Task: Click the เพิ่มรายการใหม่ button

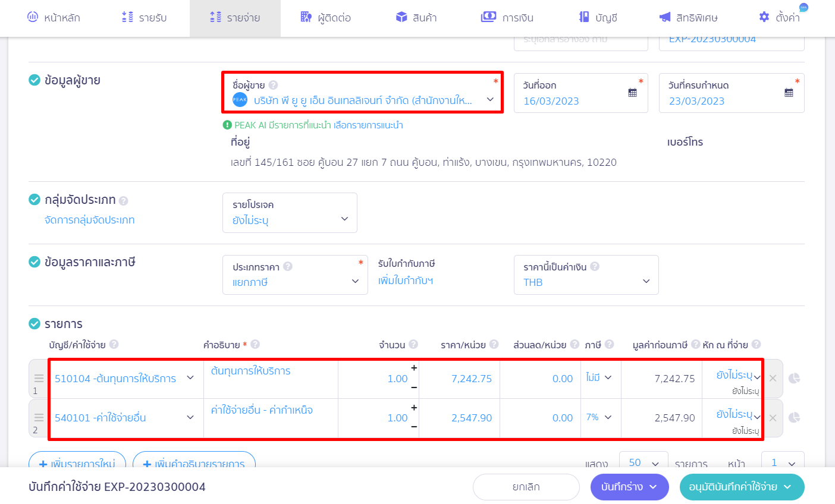Action: coord(77,464)
